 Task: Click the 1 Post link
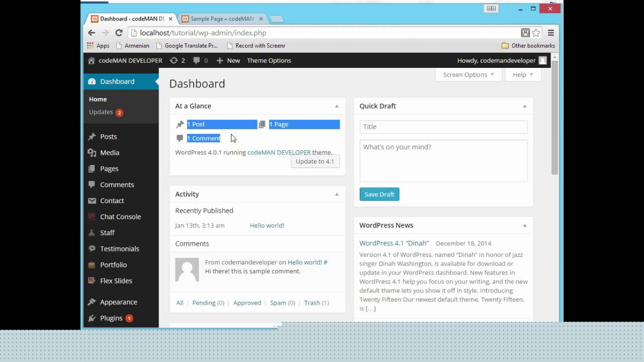click(196, 124)
